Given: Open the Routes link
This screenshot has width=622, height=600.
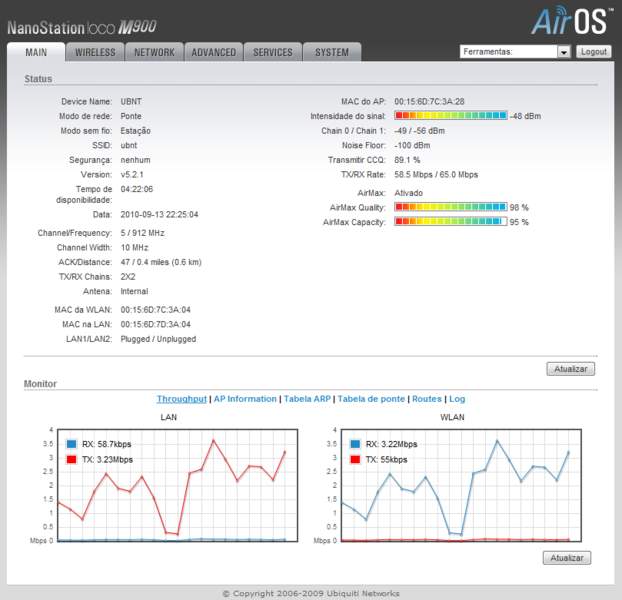Looking at the screenshot, I should 427,399.
